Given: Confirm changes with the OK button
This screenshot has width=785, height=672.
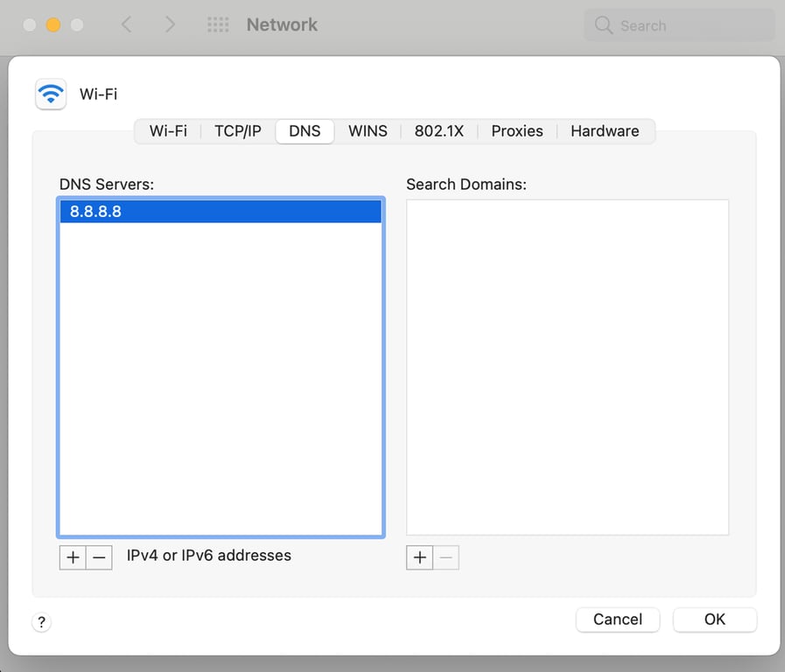Looking at the screenshot, I should 714,619.
